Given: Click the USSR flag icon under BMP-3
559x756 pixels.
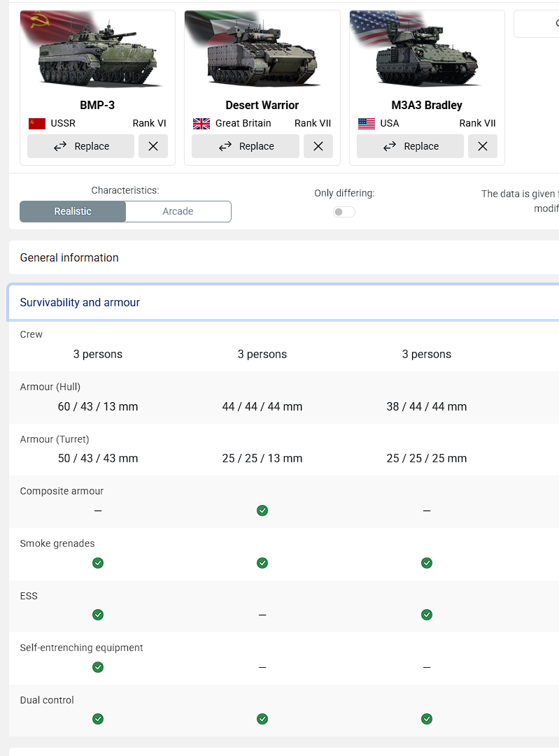Looking at the screenshot, I should coord(37,124).
